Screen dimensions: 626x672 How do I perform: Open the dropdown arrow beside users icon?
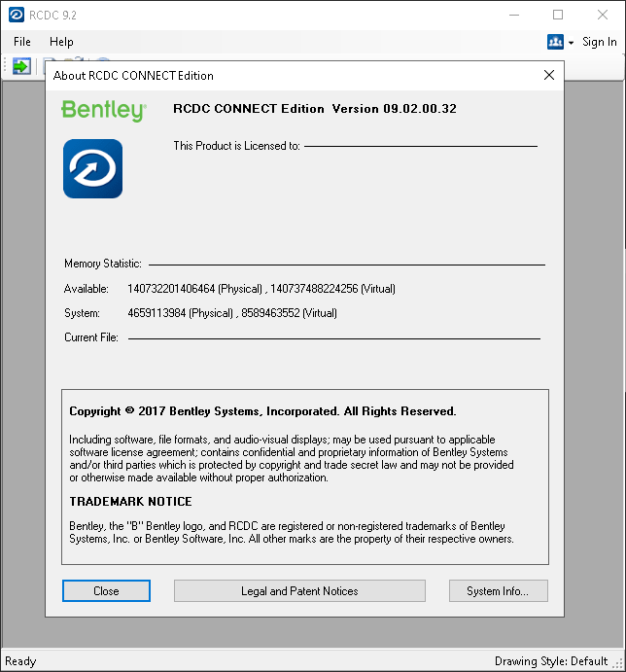click(571, 43)
